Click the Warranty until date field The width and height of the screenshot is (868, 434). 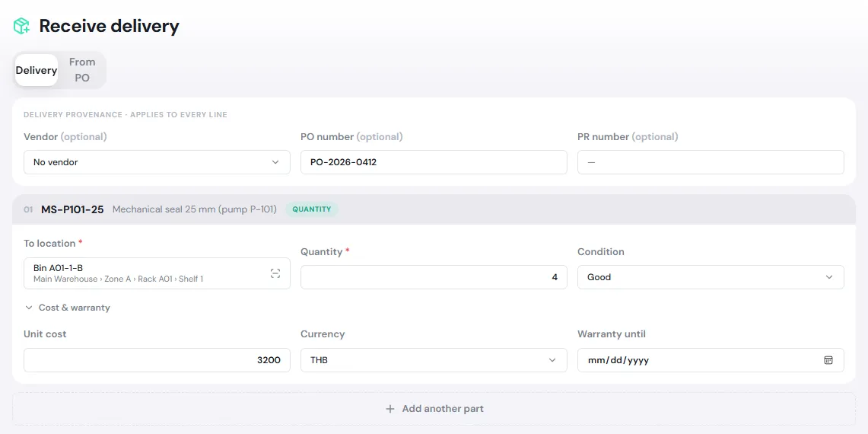711,360
